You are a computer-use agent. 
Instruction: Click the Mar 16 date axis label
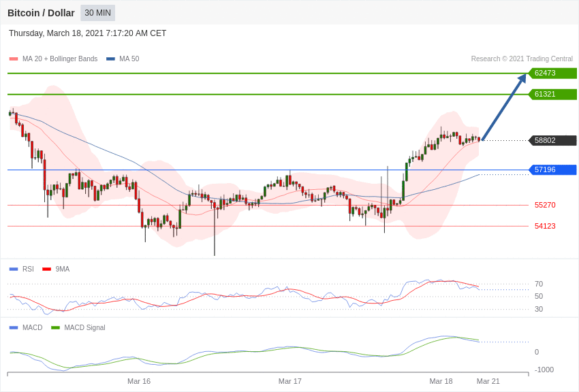click(139, 381)
